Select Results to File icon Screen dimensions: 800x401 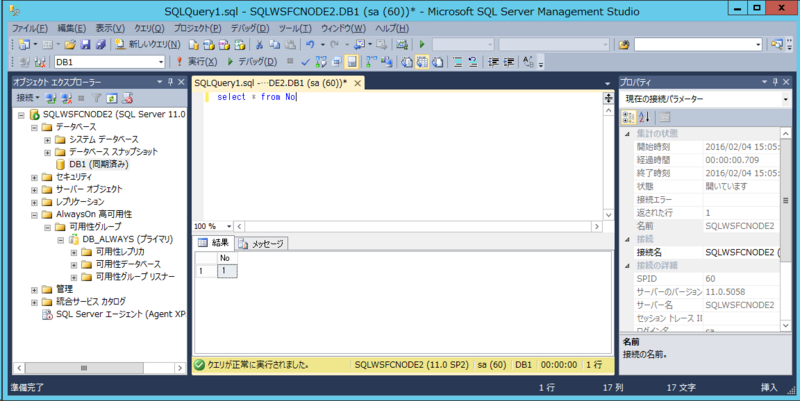[437, 62]
